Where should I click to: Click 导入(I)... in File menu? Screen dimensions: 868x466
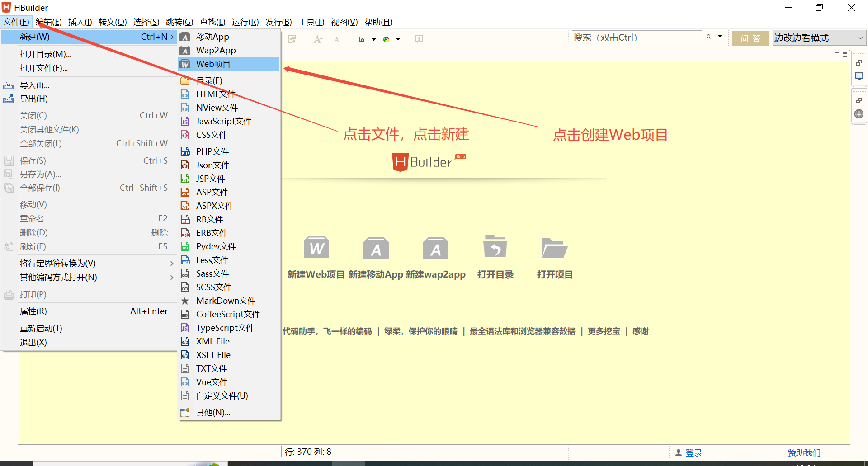click(89, 85)
